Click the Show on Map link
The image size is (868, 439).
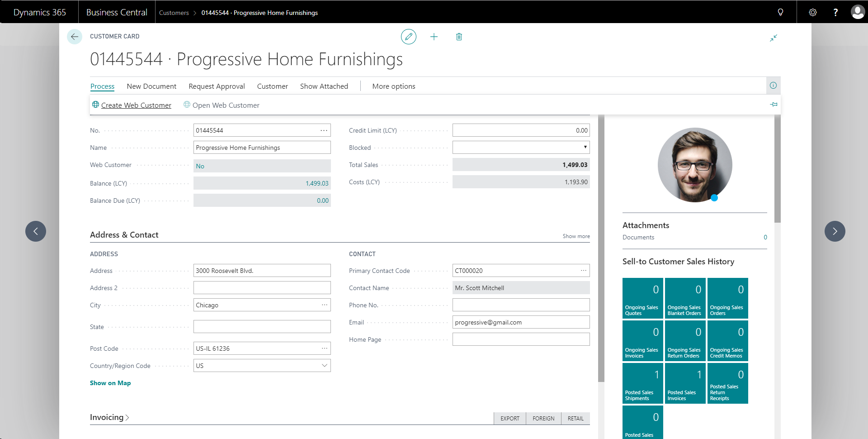(x=110, y=383)
